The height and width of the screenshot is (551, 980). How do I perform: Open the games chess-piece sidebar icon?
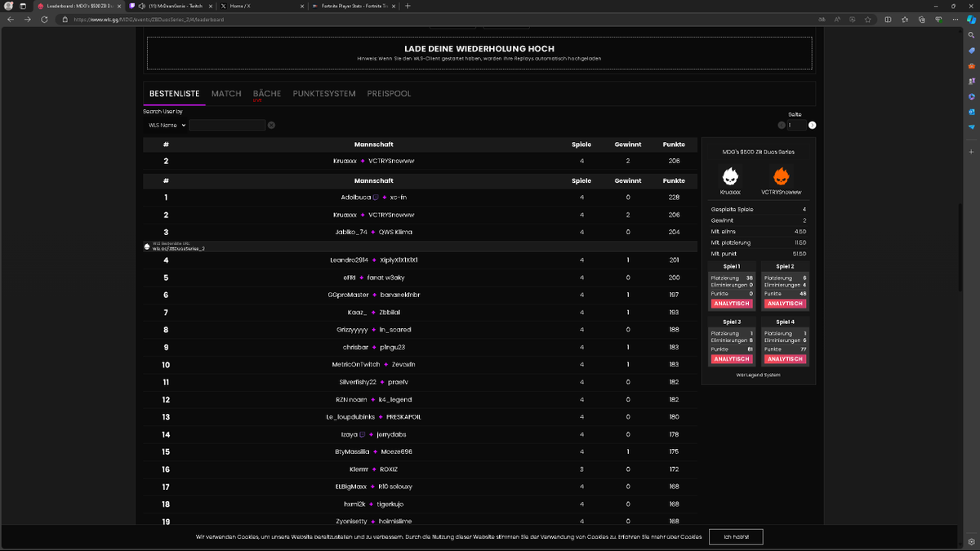click(971, 82)
